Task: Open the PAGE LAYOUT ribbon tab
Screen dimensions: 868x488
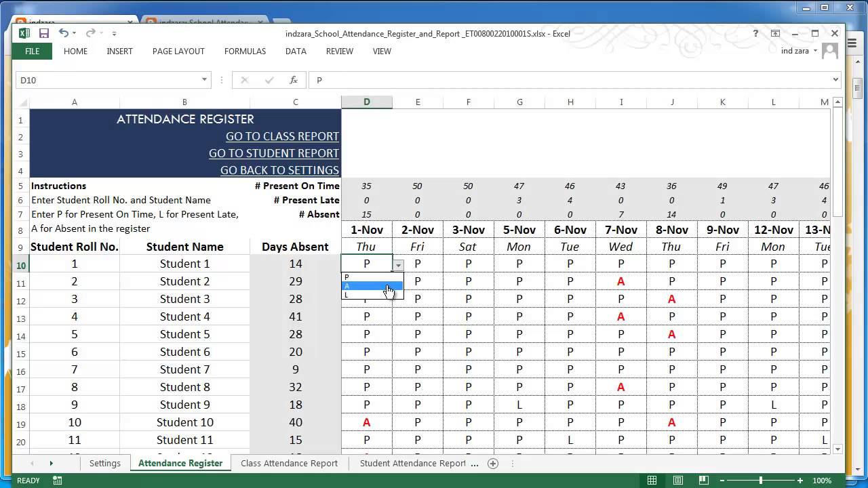Action: tap(178, 52)
